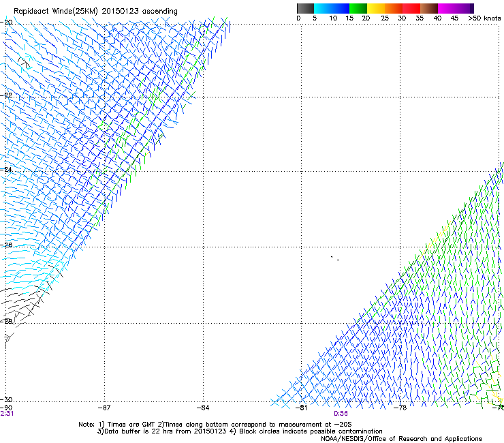Click the '25' legend scale label
This screenshot has height=443, width=504.
point(385,18)
